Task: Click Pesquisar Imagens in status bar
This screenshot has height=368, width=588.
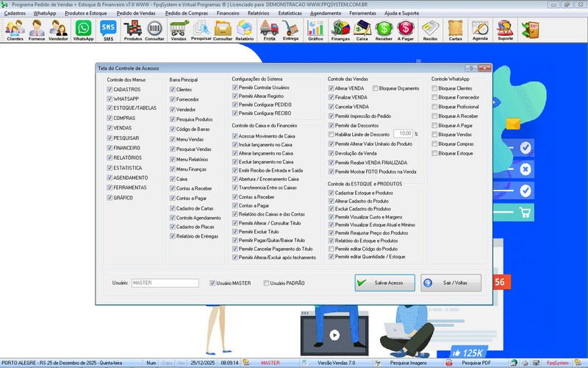Action: pos(409,363)
